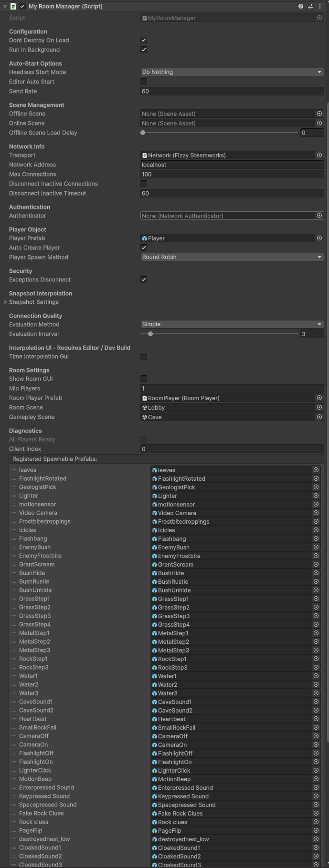
Task: Open object picker for Player Prefab
Action: (319, 238)
